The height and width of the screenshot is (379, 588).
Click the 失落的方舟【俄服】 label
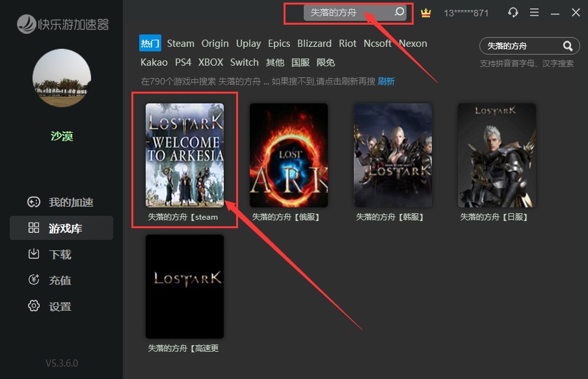click(286, 217)
